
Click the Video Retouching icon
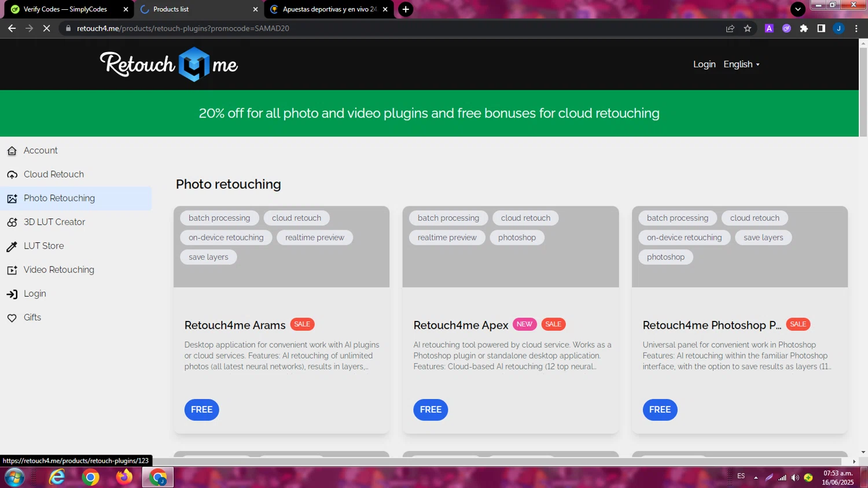tap(12, 270)
